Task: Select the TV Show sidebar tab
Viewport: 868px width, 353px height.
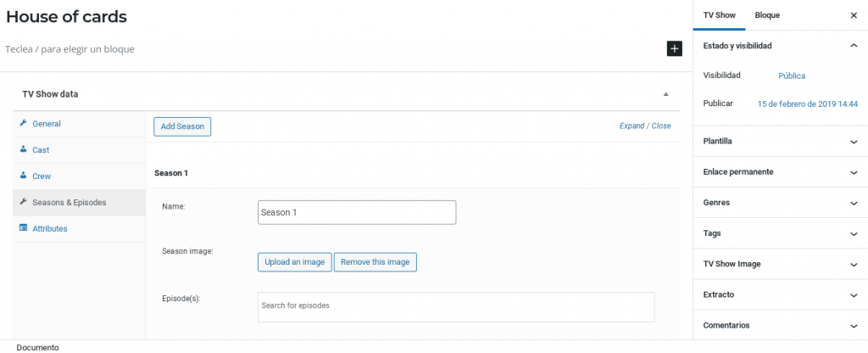Action: (719, 15)
